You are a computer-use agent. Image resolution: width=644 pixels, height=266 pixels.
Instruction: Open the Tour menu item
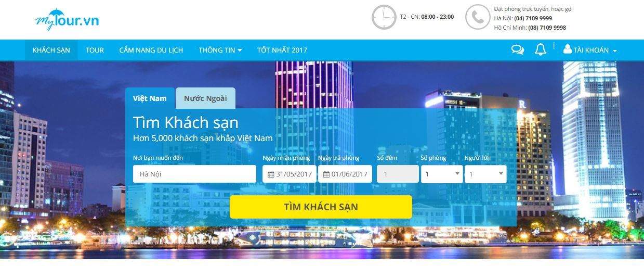coord(95,50)
